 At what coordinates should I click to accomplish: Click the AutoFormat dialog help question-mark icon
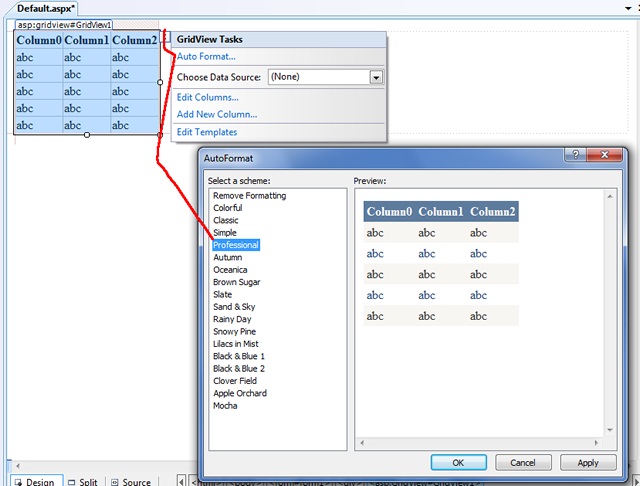[x=575, y=155]
